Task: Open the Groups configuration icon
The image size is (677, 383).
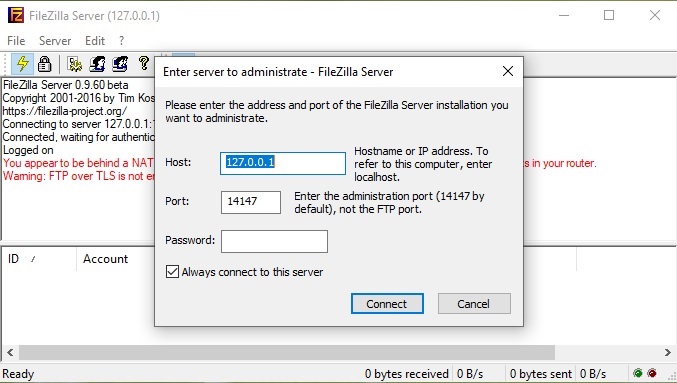Action: pos(120,64)
